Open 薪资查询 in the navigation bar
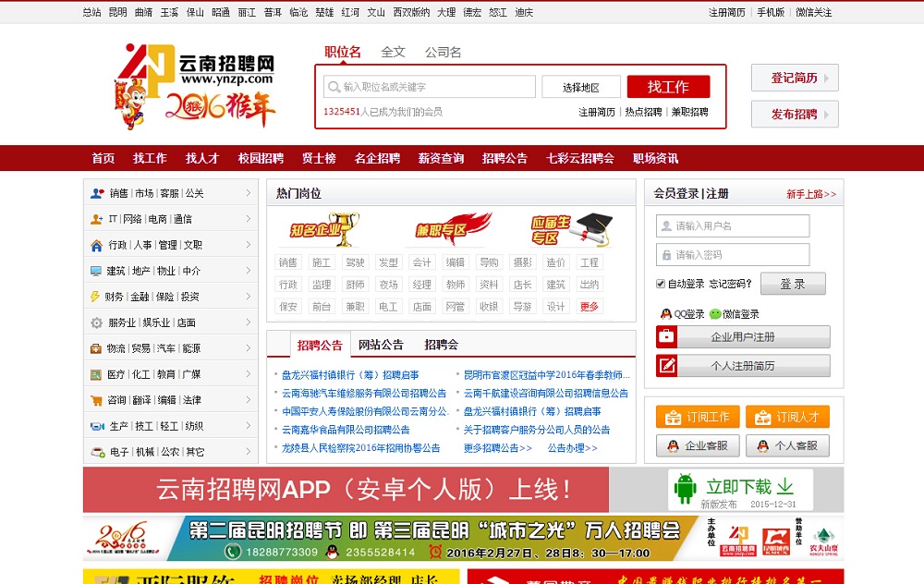 (x=441, y=158)
